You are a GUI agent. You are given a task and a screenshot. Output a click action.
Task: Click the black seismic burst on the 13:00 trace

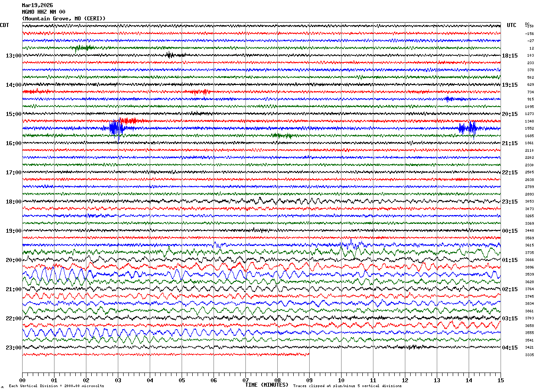[x=170, y=55]
